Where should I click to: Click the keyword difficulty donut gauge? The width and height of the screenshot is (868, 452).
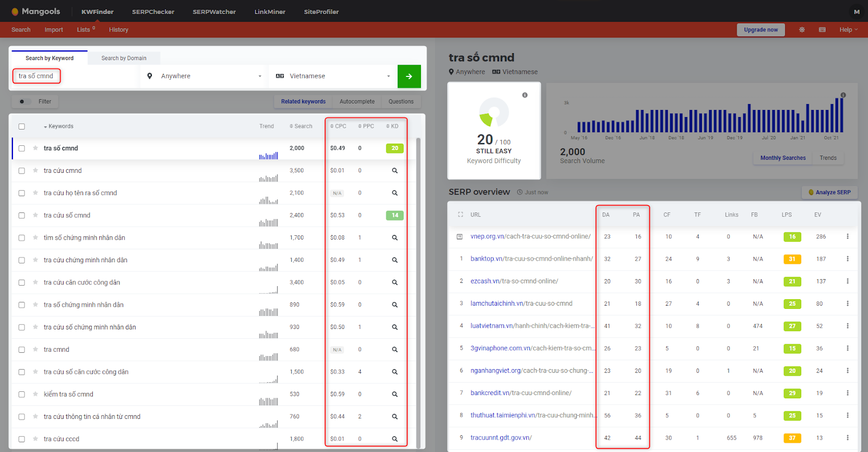point(494,112)
